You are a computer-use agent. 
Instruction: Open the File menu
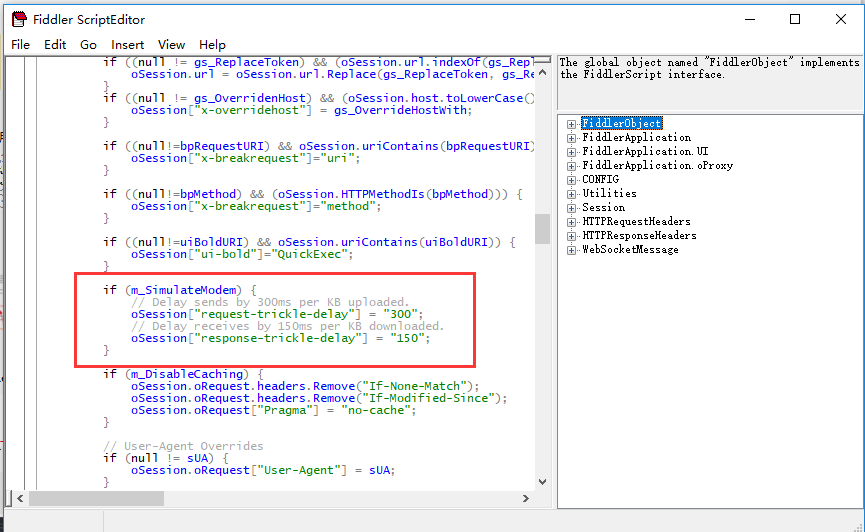coord(20,45)
